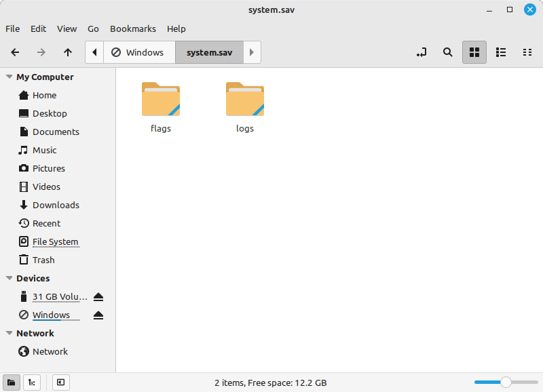Open the flags folder
Viewport: 543px width, 392px height.
click(x=161, y=99)
